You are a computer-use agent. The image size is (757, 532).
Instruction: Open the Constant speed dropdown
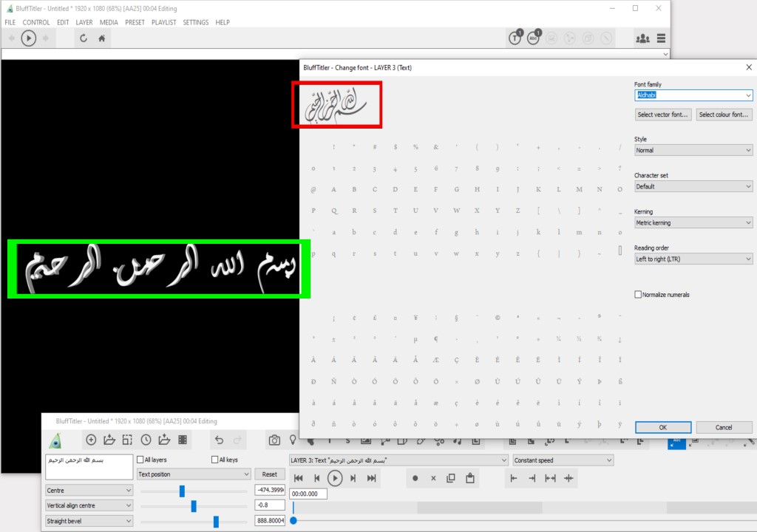point(563,460)
